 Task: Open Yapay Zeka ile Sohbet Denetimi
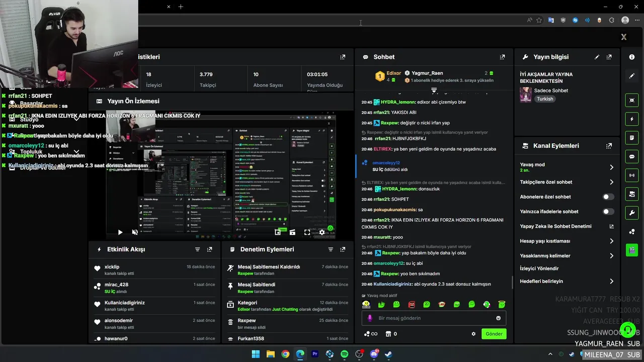(x=567, y=226)
